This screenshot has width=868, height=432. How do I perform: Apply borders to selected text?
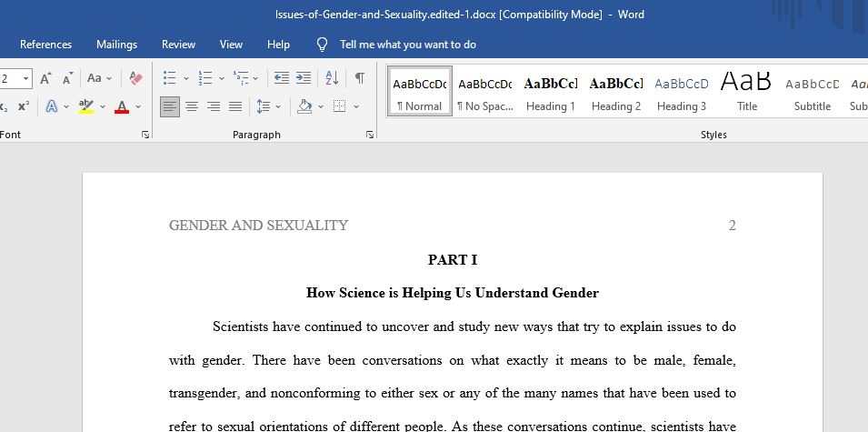tap(339, 106)
